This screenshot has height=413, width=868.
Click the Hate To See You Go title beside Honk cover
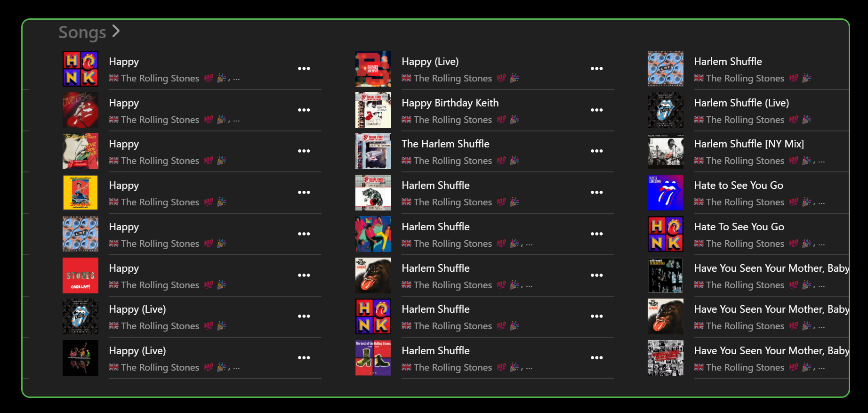[739, 227]
